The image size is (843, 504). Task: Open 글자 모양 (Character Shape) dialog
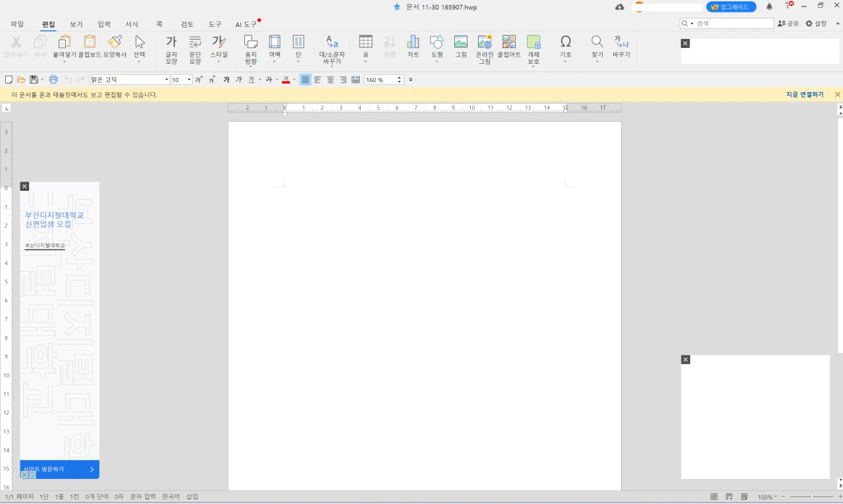click(171, 50)
